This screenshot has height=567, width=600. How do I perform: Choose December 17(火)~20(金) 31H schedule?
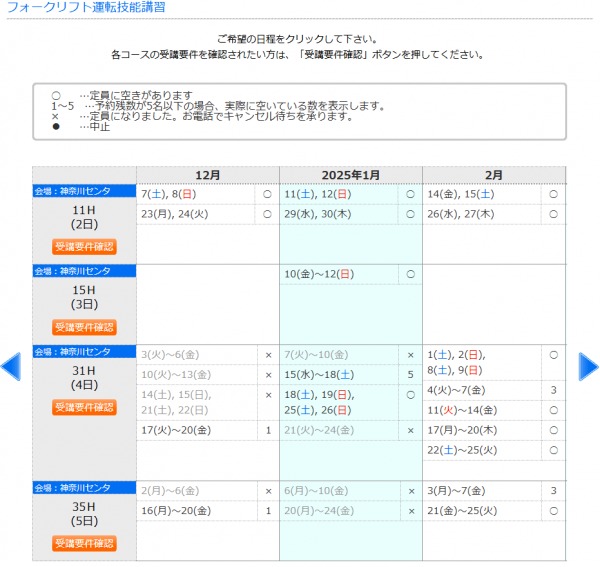point(176,430)
